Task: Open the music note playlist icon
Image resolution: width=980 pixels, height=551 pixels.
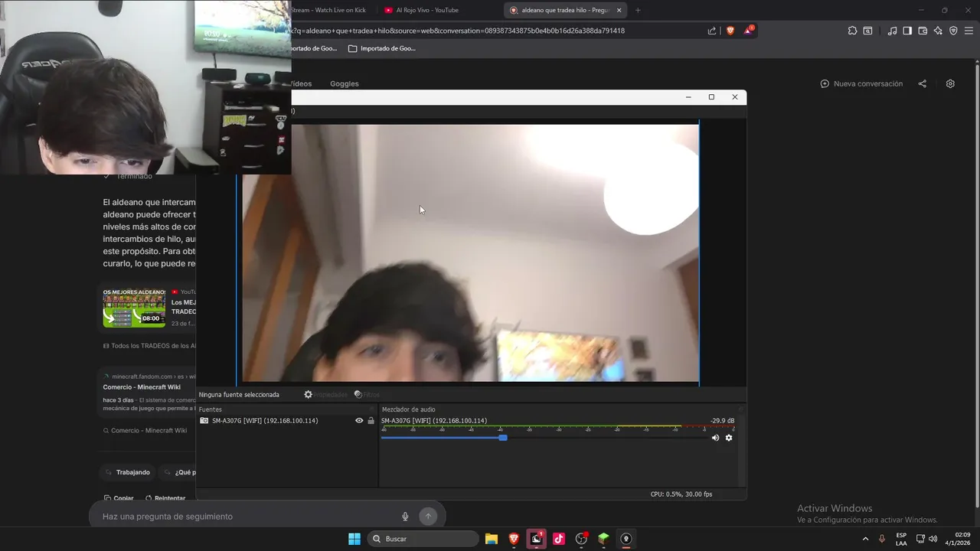Action: (x=892, y=31)
